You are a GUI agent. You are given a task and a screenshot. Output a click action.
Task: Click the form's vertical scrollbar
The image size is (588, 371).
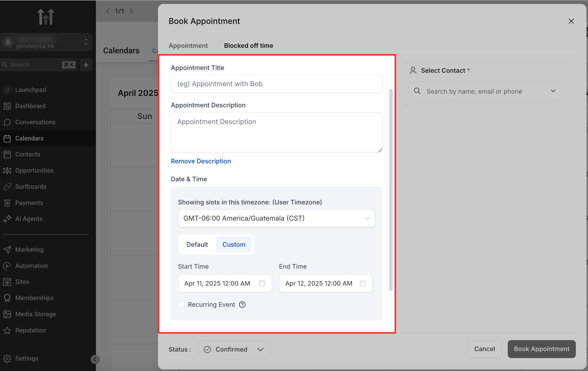pyautogui.click(x=391, y=189)
